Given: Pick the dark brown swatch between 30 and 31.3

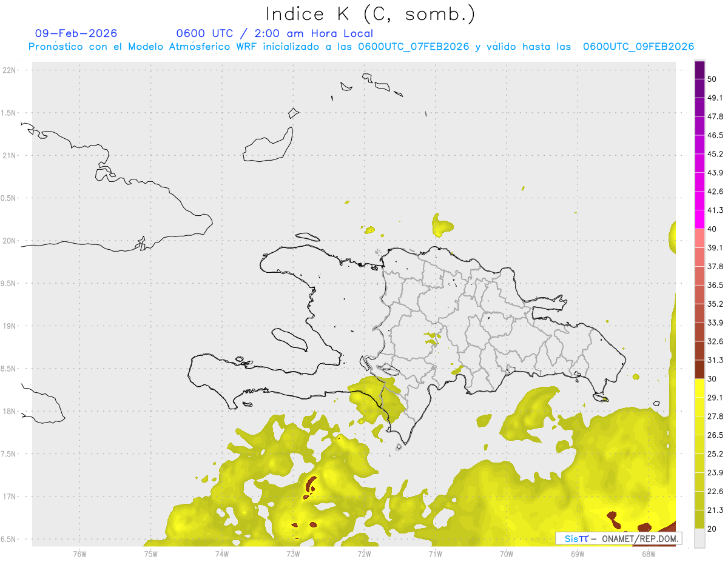Looking at the screenshot, I should click(699, 369).
